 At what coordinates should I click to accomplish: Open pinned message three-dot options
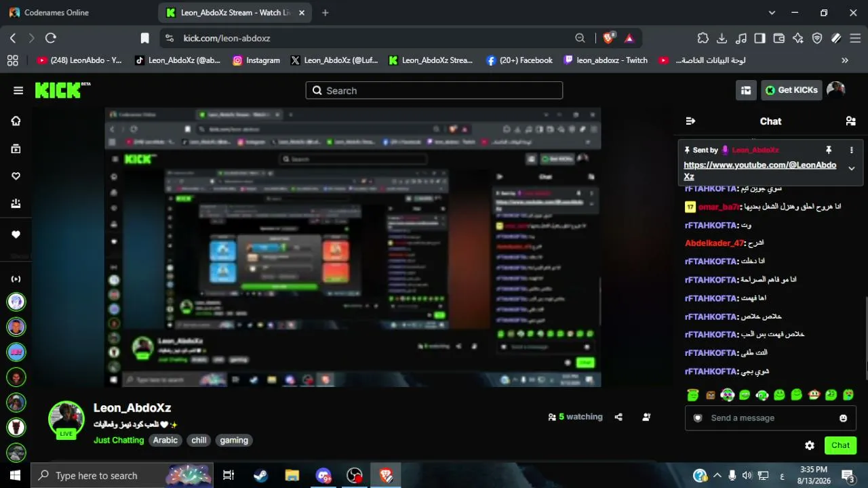click(852, 150)
